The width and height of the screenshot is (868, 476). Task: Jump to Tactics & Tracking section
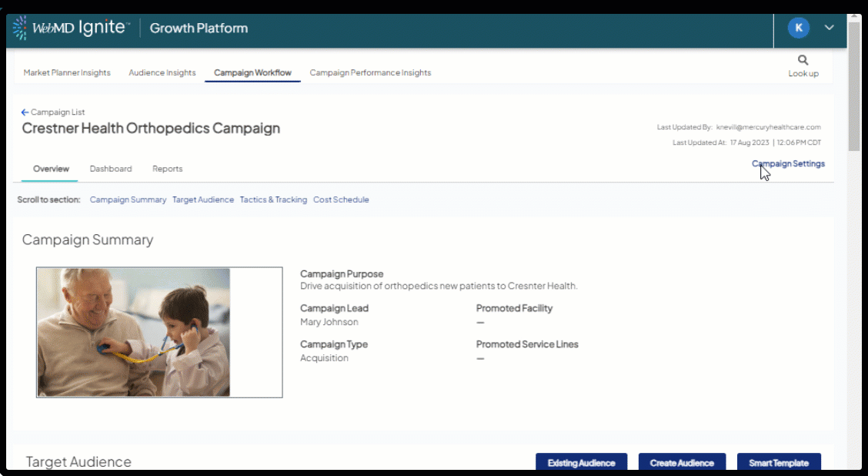pyautogui.click(x=273, y=199)
